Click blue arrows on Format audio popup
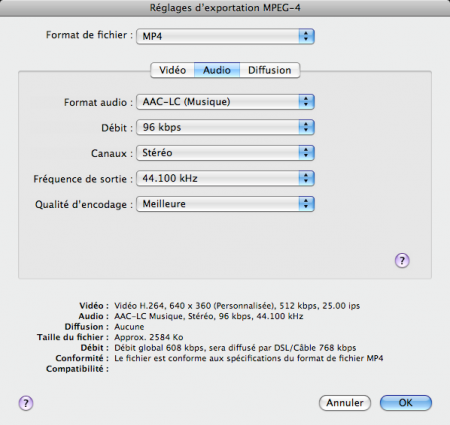The image size is (450, 425). [306, 102]
